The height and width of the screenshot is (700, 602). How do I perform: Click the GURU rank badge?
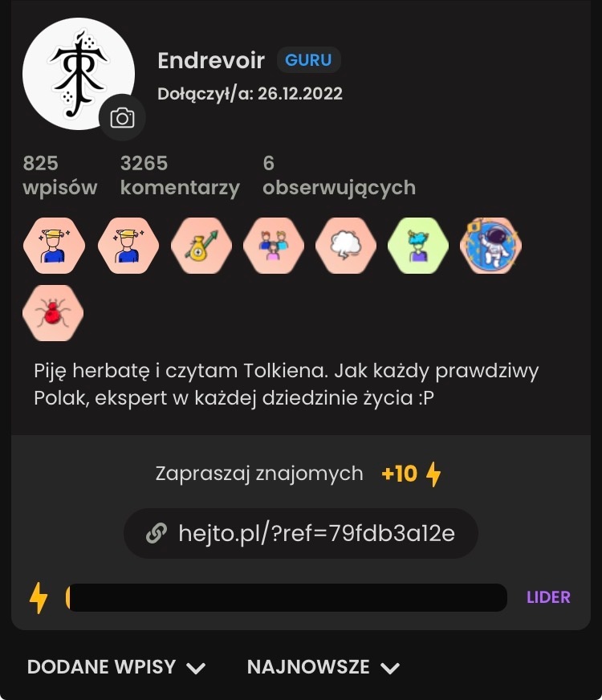click(308, 60)
